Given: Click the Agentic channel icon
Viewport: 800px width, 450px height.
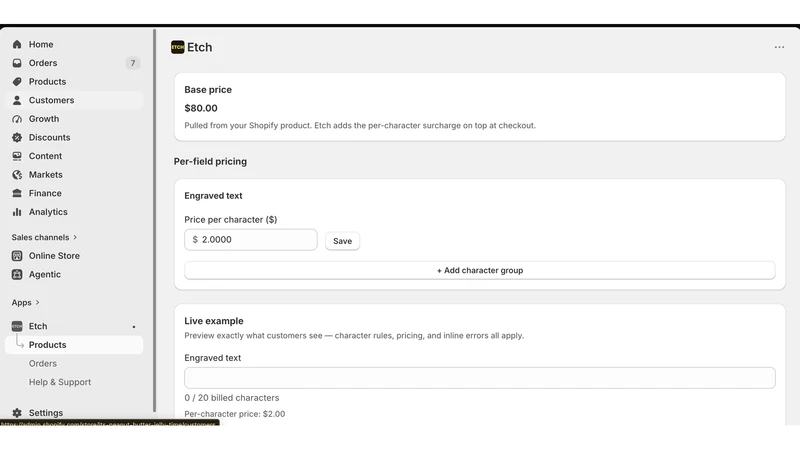Looking at the screenshot, I should [17, 274].
